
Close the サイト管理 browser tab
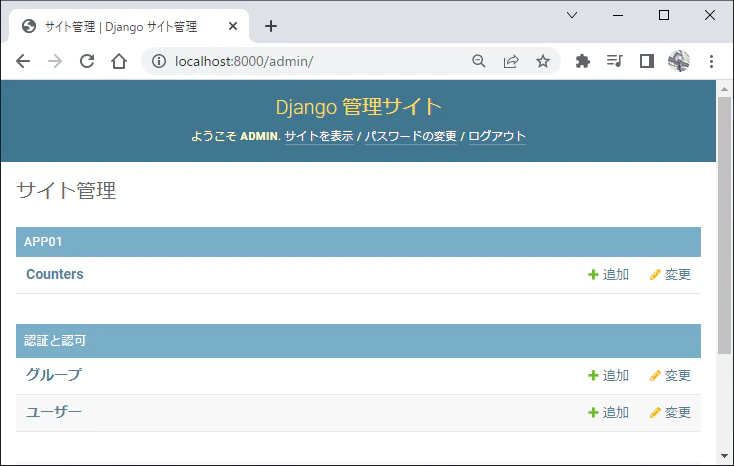pyautogui.click(x=233, y=27)
